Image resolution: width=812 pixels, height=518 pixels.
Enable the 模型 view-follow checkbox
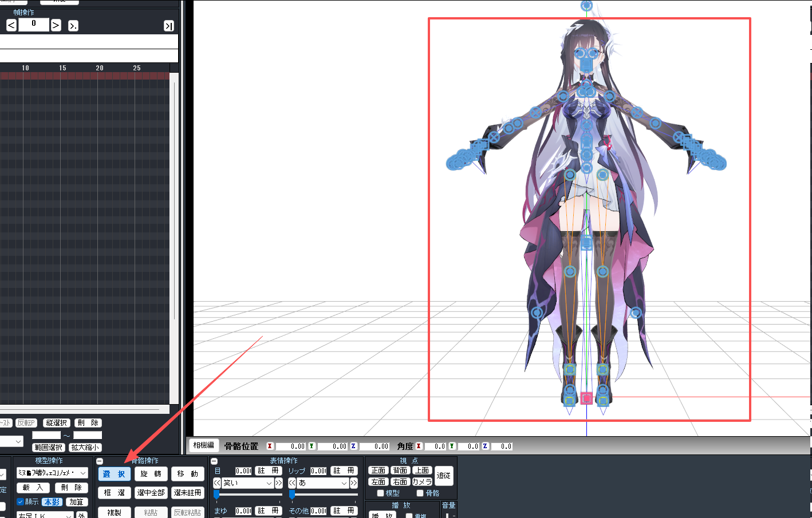380,493
